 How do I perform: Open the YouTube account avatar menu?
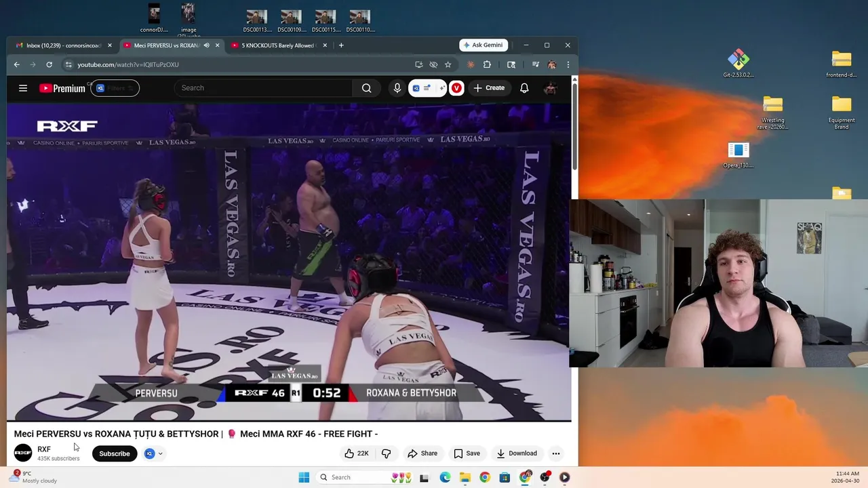(551, 88)
